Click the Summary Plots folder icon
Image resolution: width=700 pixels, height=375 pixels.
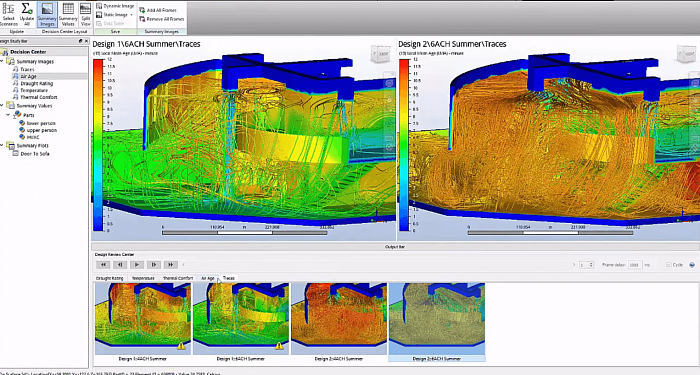point(10,146)
